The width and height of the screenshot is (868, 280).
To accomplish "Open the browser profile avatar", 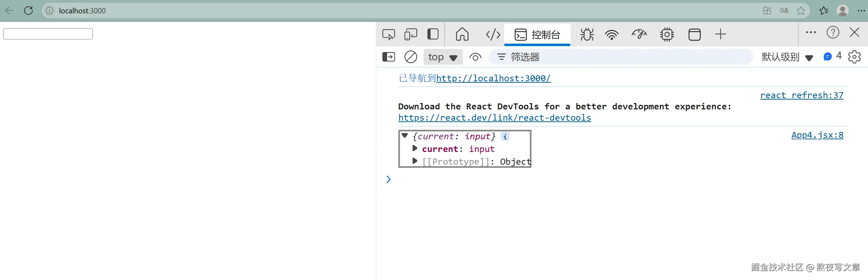I will click(843, 11).
